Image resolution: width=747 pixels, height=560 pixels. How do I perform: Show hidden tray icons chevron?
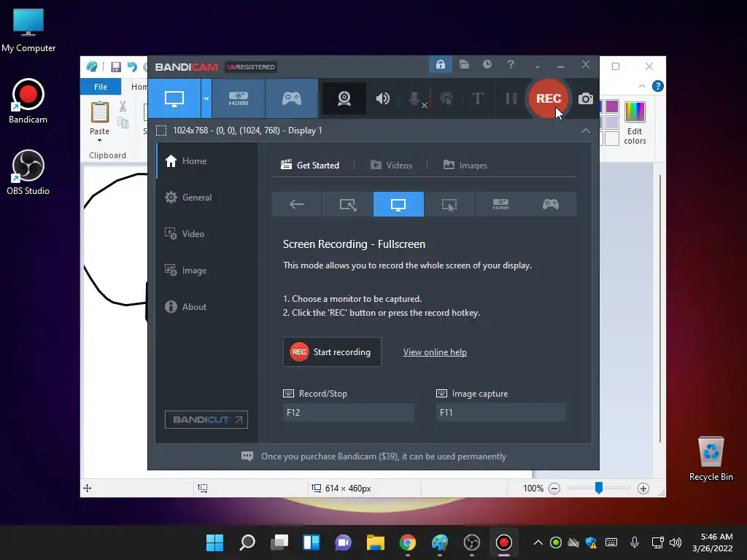[x=538, y=542]
